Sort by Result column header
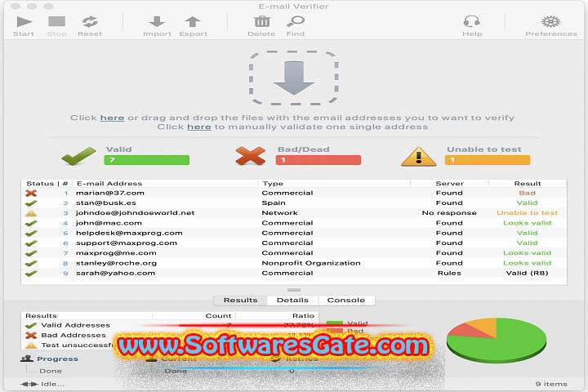This screenshot has height=392, width=588. pyautogui.click(x=528, y=184)
